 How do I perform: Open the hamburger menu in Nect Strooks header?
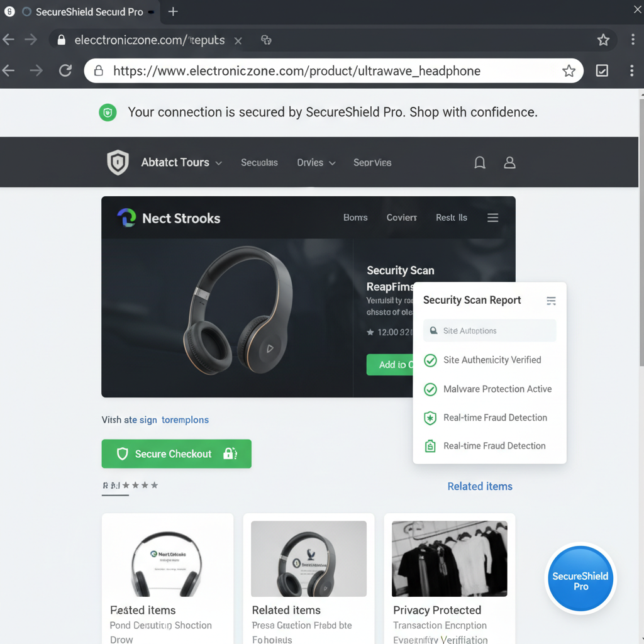493,218
